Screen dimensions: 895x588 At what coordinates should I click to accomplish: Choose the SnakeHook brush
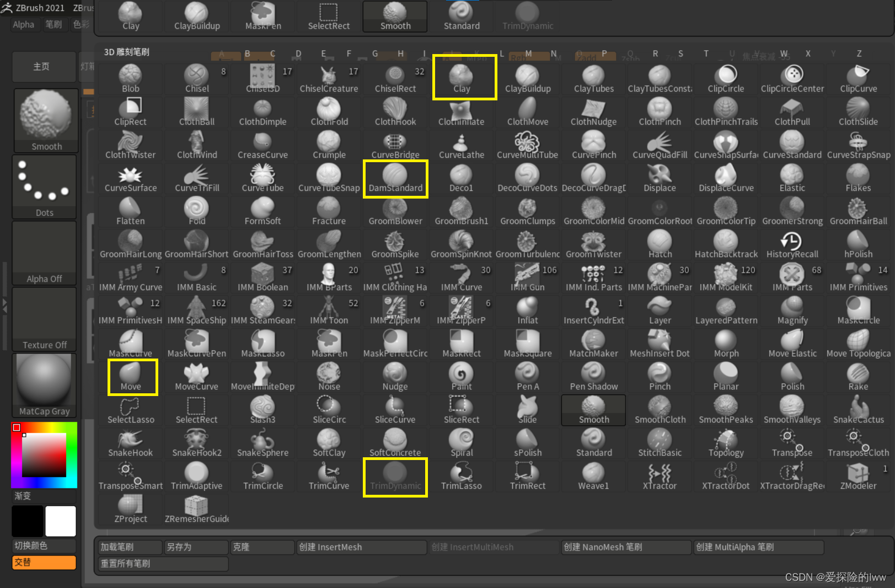(x=131, y=442)
